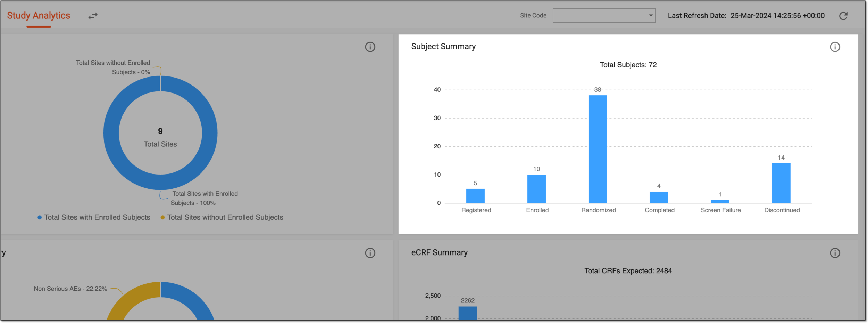
Task: Click the Enrolled bar in Subject Summary
Action: click(536, 189)
